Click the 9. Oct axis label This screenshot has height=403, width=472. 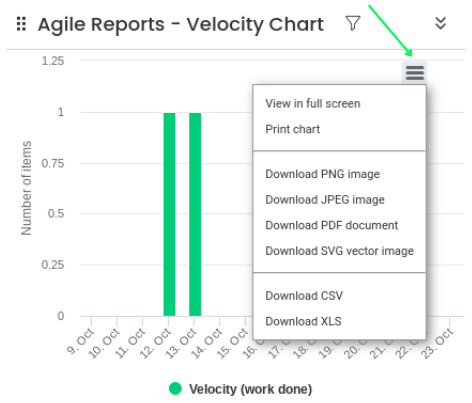80,341
